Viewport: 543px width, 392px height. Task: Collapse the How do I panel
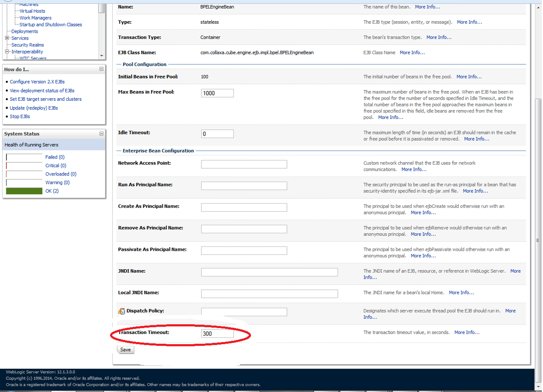tap(101, 69)
